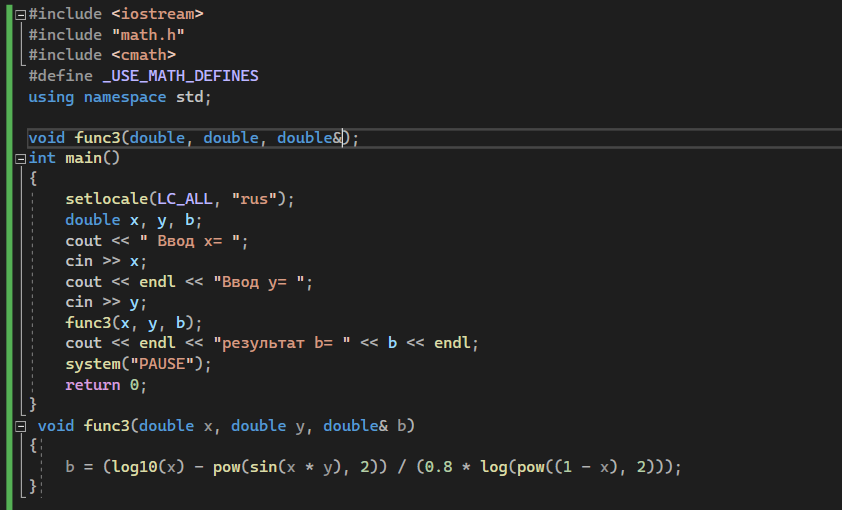Click the func3 definition header with parameters
842x510 pixels.
pos(226,426)
